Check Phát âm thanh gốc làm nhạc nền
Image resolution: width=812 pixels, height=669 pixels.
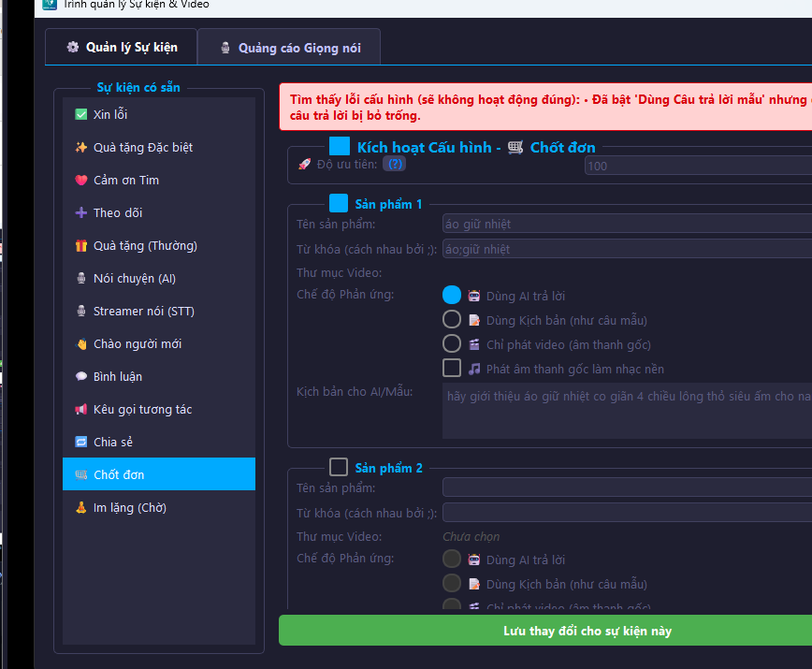(452, 368)
